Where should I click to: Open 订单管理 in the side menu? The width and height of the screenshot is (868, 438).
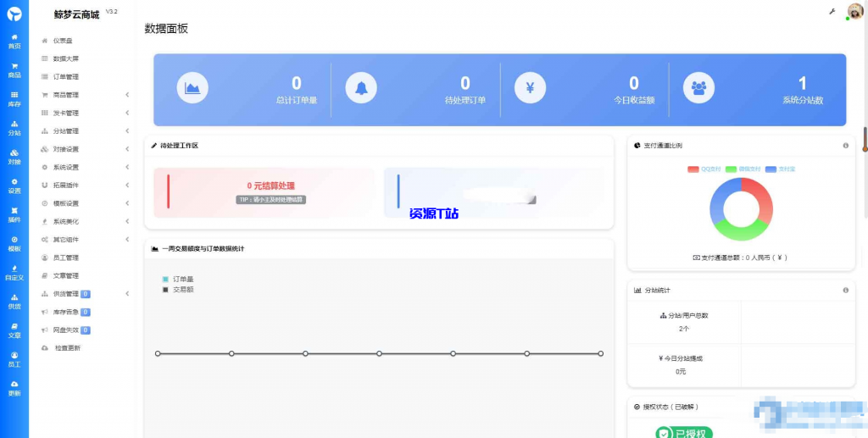[x=66, y=77]
